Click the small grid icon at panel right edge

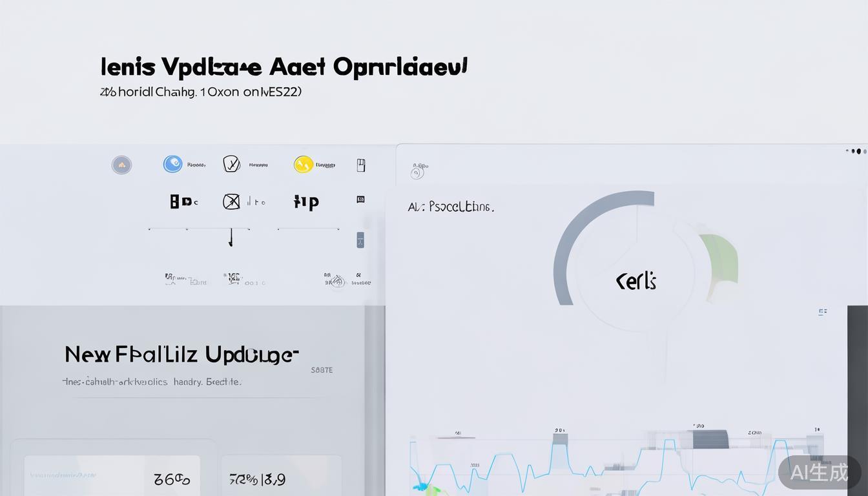coord(822,312)
